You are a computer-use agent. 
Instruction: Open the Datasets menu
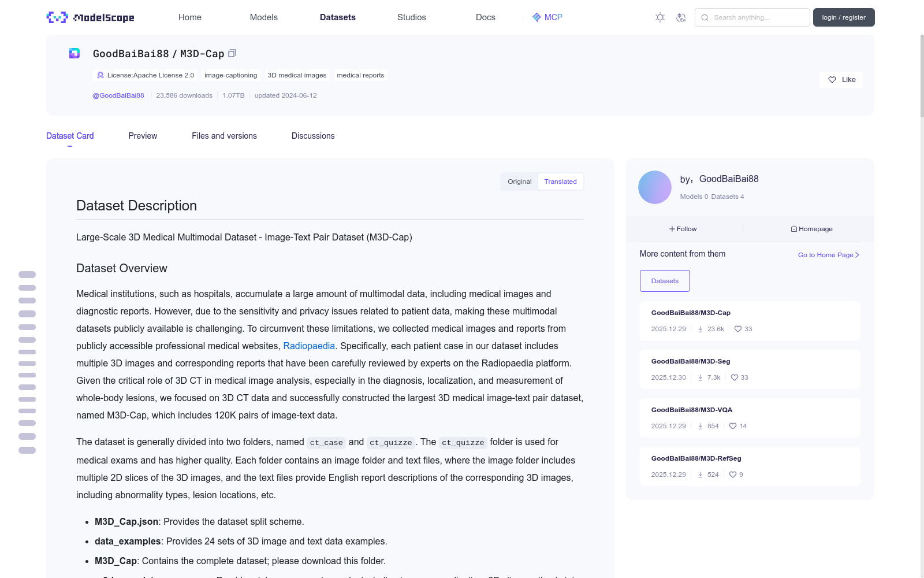338,17
